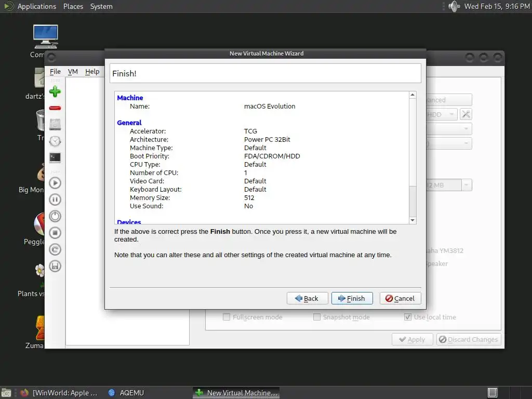
Task: Click the MATE logo icon in top panel
Action: [8, 6]
